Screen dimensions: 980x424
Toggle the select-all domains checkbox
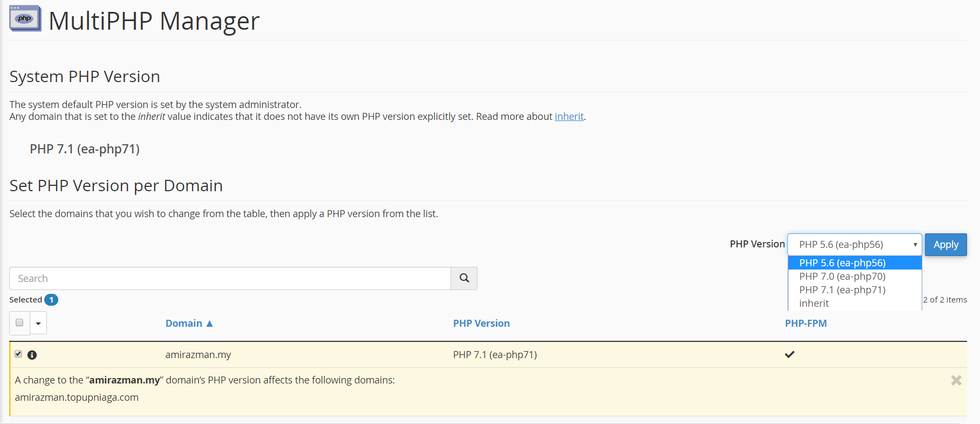pos(19,322)
